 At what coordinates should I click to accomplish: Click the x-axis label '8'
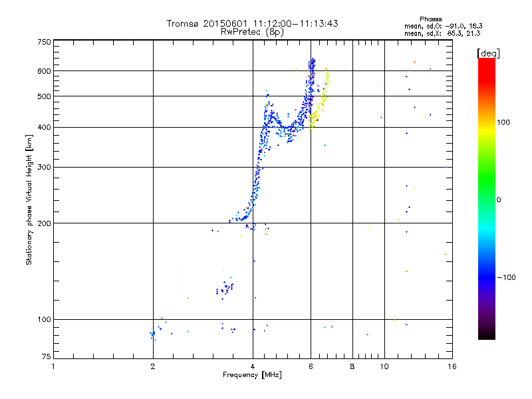pos(352,366)
